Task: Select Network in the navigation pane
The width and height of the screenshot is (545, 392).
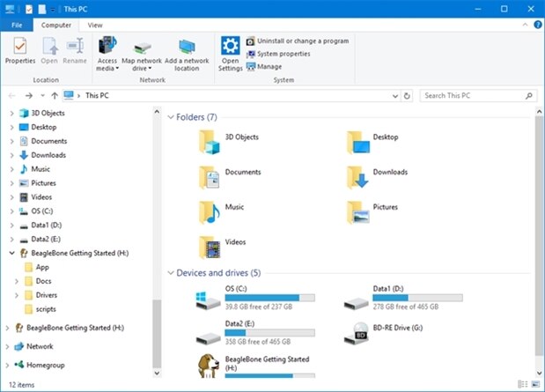Action: pyautogui.click(x=40, y=346)
